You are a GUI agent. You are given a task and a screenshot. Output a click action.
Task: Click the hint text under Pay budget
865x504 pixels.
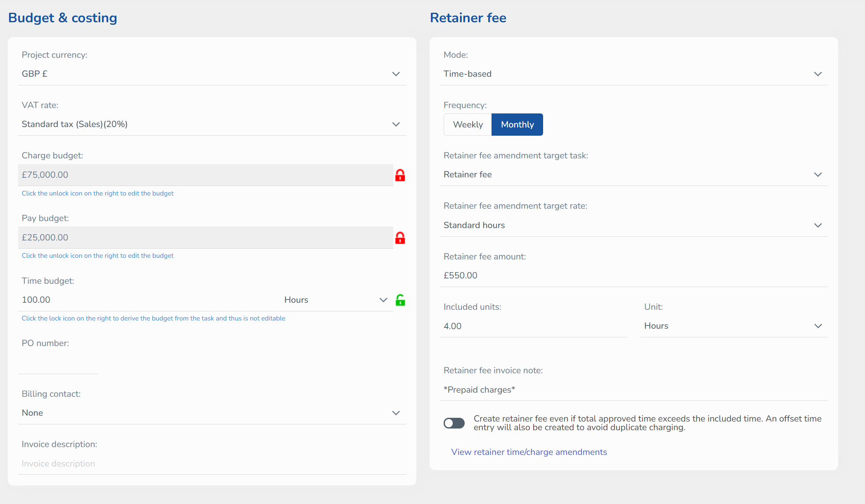click(x=97, y=256)
